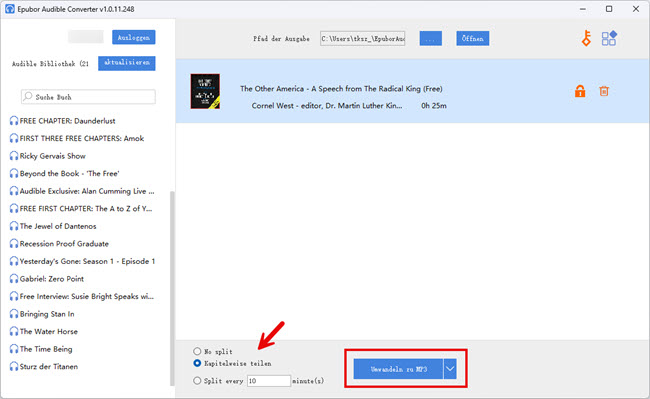Click the library list scrollbar
The width and height of the screenshot is (650, 399).
pos(172,288)
